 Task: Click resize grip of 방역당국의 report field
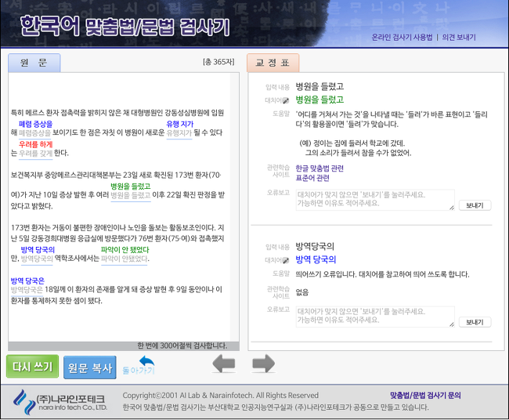click(x=452, y=324)
